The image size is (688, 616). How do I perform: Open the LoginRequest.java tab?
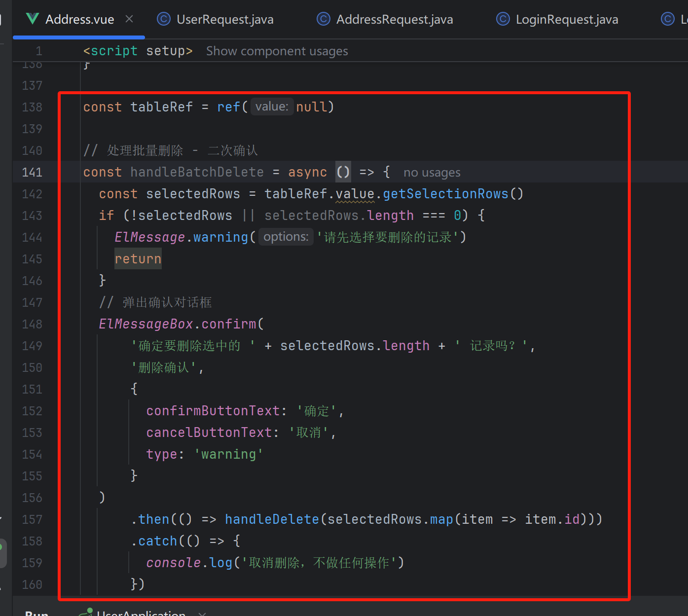point(567,19)
